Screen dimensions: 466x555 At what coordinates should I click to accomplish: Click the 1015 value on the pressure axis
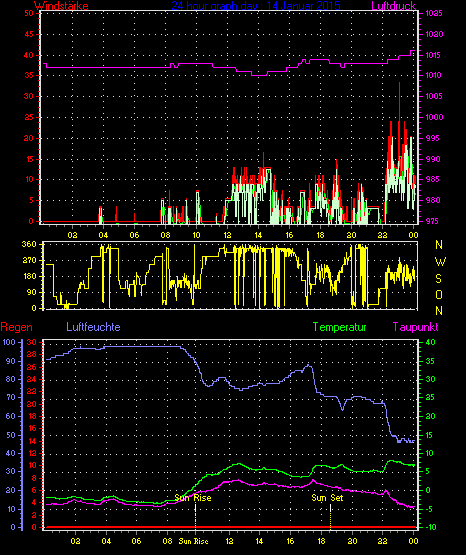[434, 55]
